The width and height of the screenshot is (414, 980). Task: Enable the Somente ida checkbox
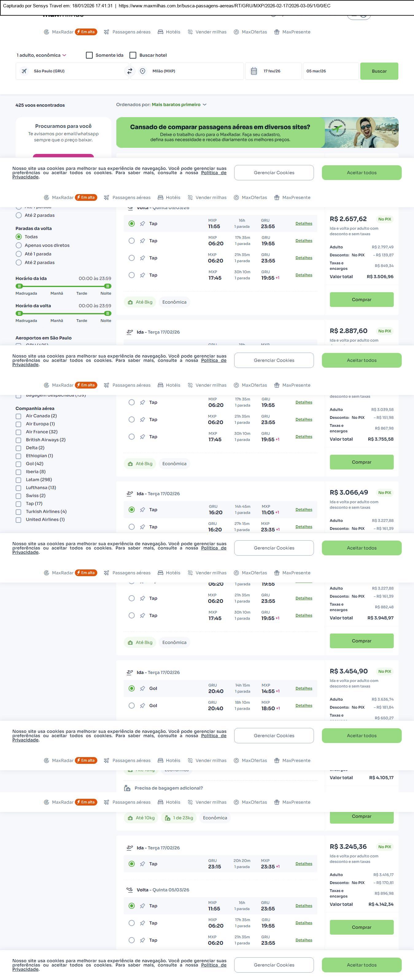90,55
